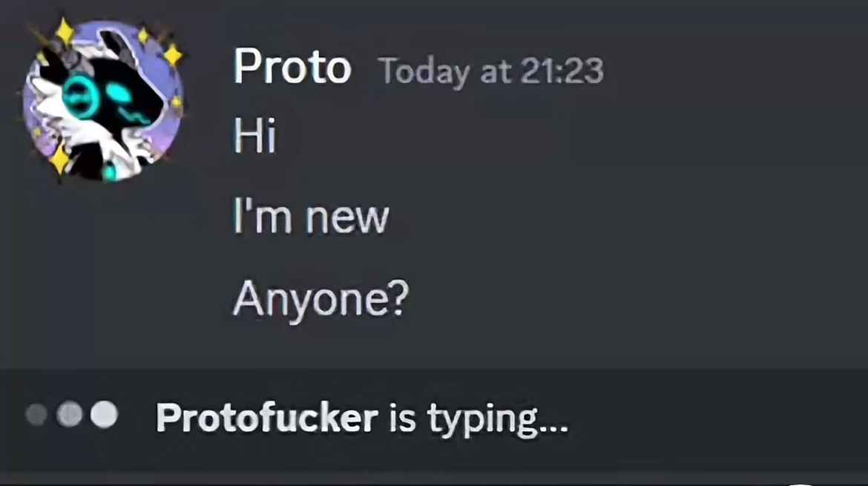Select the "Hi" message
Viewport: 868px width, 486px height.
pos(254,137)
